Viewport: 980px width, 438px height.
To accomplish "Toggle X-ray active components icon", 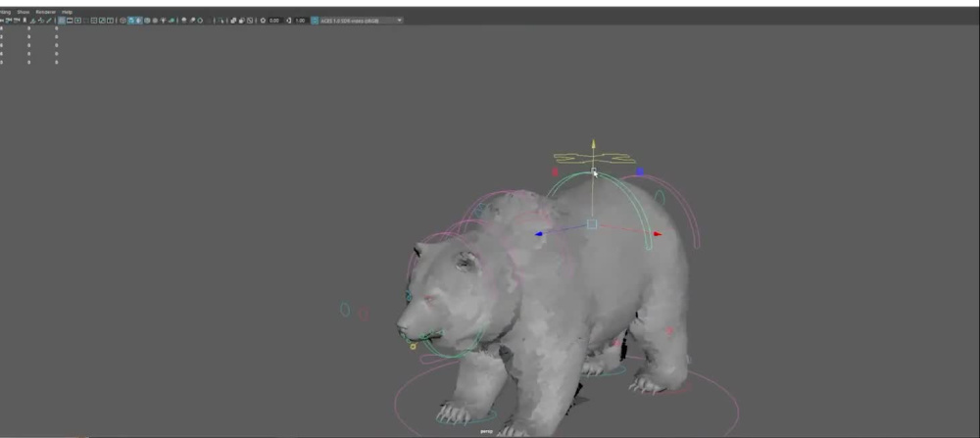I will point(241,20).
